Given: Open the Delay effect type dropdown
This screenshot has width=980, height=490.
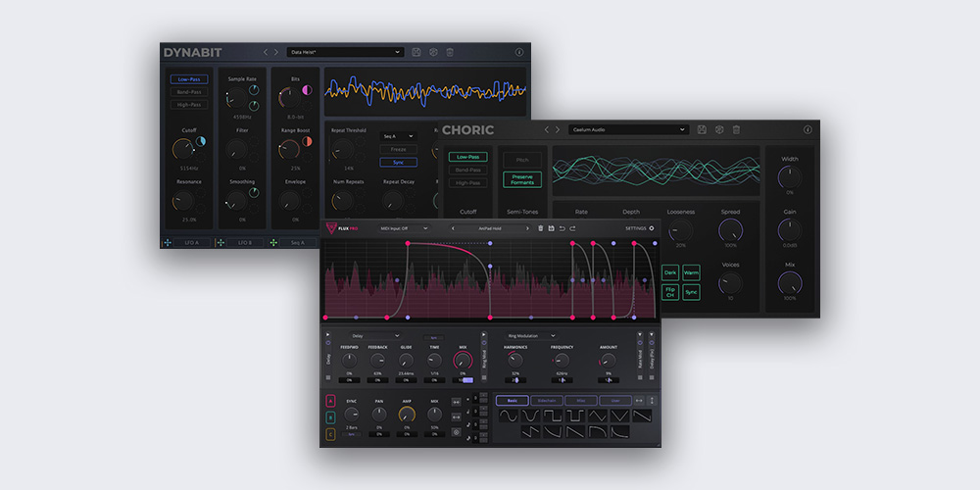Looking at the screenshot, I should 375,335.
